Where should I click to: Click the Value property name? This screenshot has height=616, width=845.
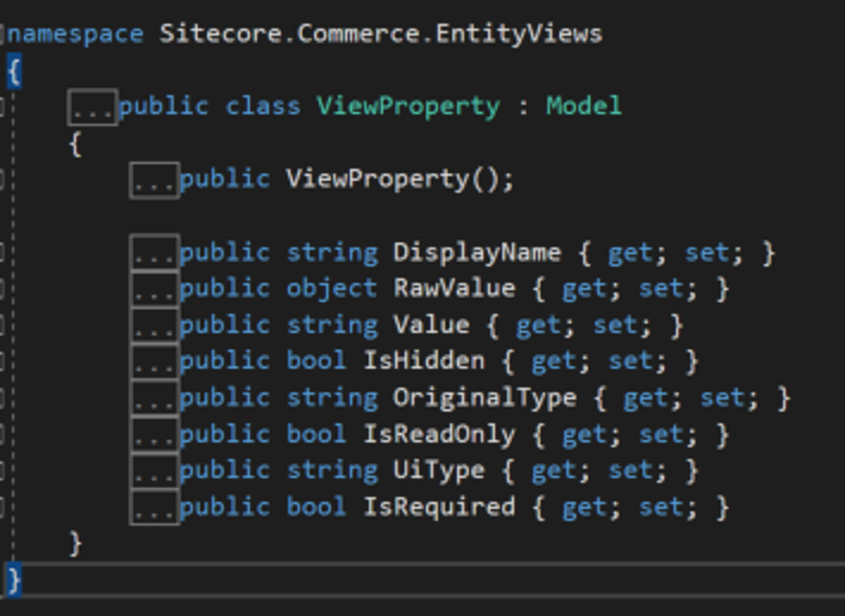[x=431, y=325]
